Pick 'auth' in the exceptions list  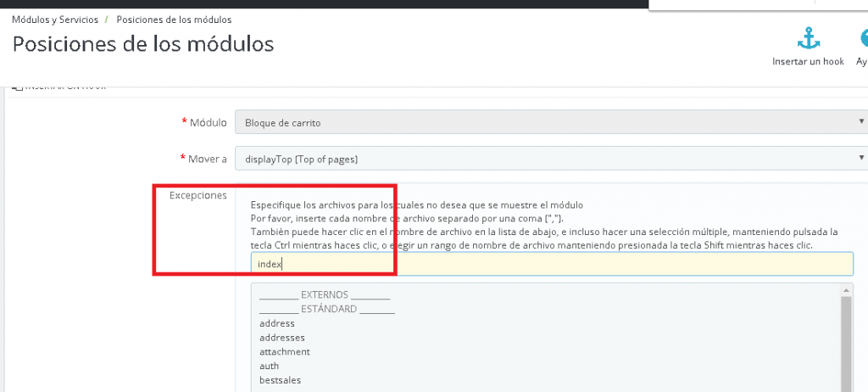click(x=270, y=366)
